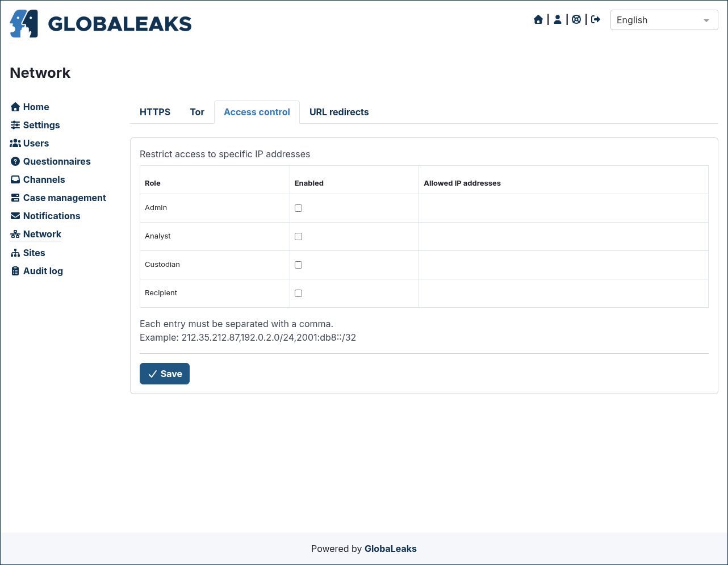Open Questionnaires from the sidebar
Image resolution: width=728 pixels, height=565 pixels.
click(x=51, y=161)
